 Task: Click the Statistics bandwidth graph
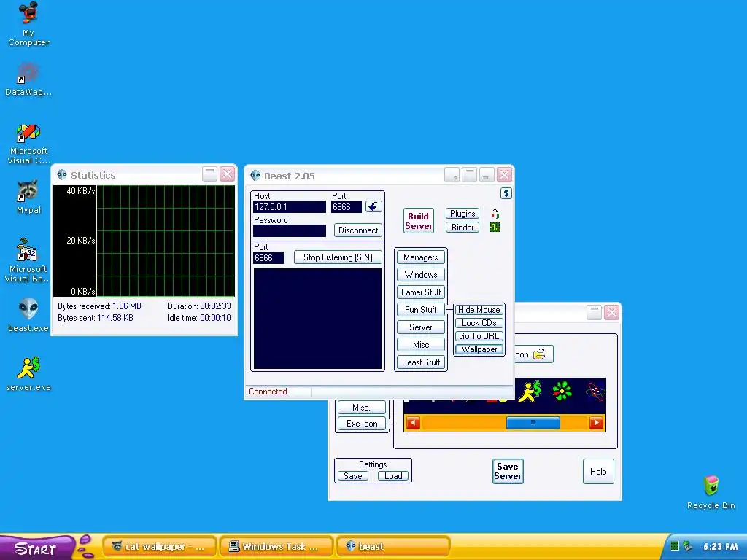(144, 241)
